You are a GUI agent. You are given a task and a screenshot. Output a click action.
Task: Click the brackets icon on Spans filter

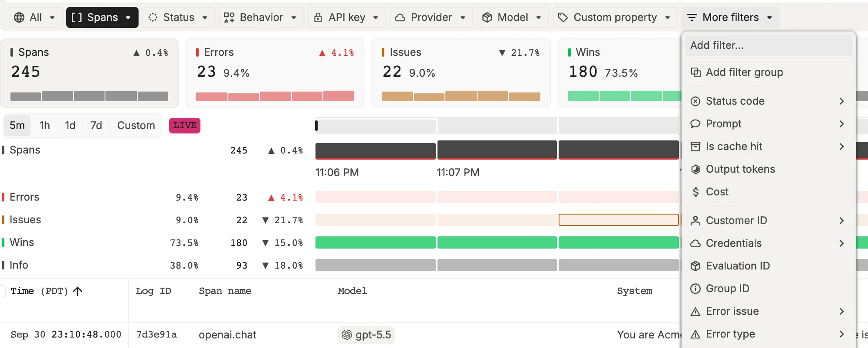coord(77,17)
